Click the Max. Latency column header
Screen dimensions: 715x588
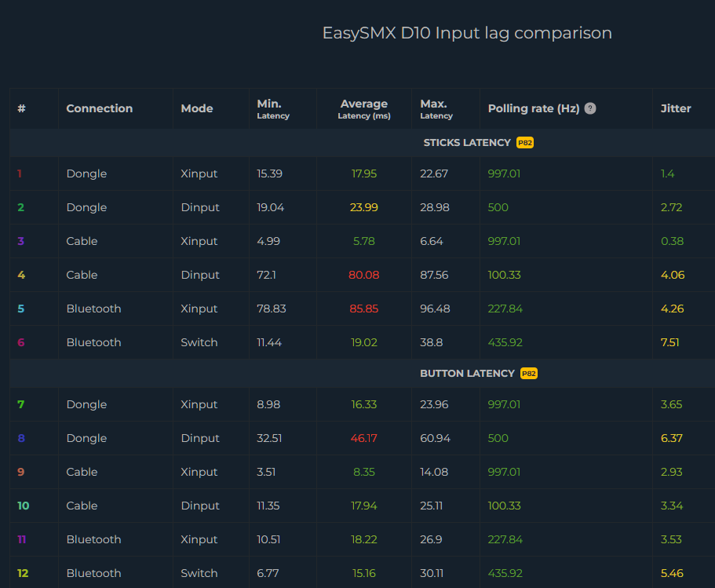coord(436,109)
